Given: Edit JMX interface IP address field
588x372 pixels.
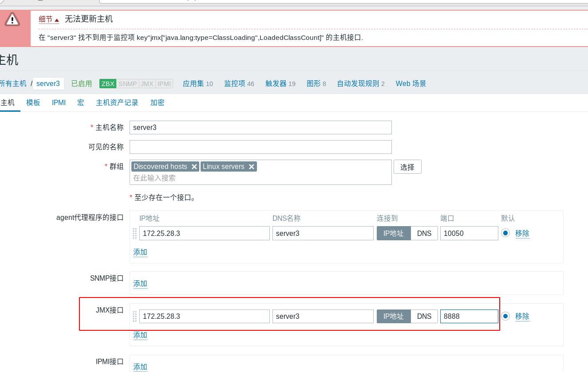Looking at the screenshot, I should pos(205,316).
